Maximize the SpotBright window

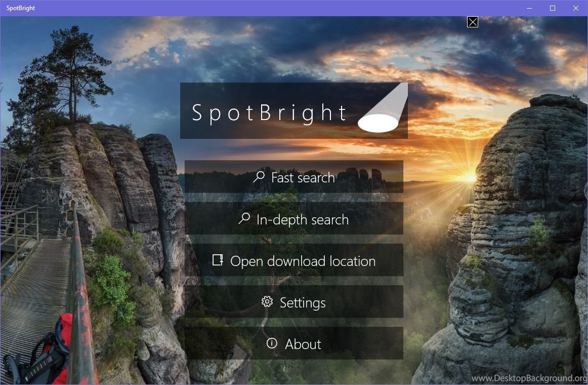(553, 8)
